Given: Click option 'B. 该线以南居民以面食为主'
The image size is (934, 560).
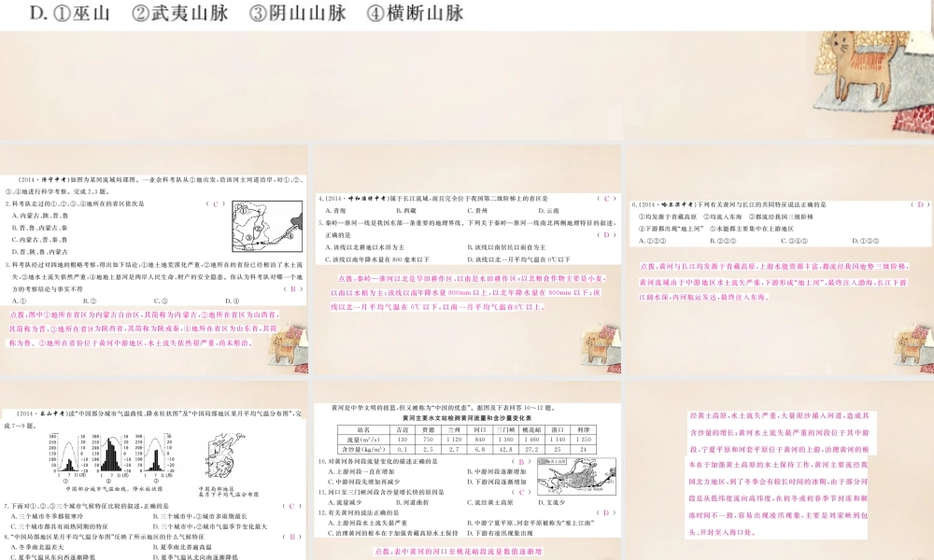Looking at the screenshot, I should [506, 247].
